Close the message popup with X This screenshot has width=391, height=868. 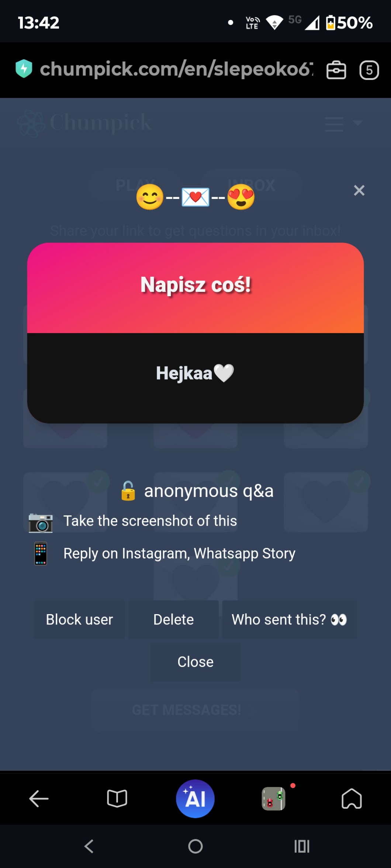(359, 190)
